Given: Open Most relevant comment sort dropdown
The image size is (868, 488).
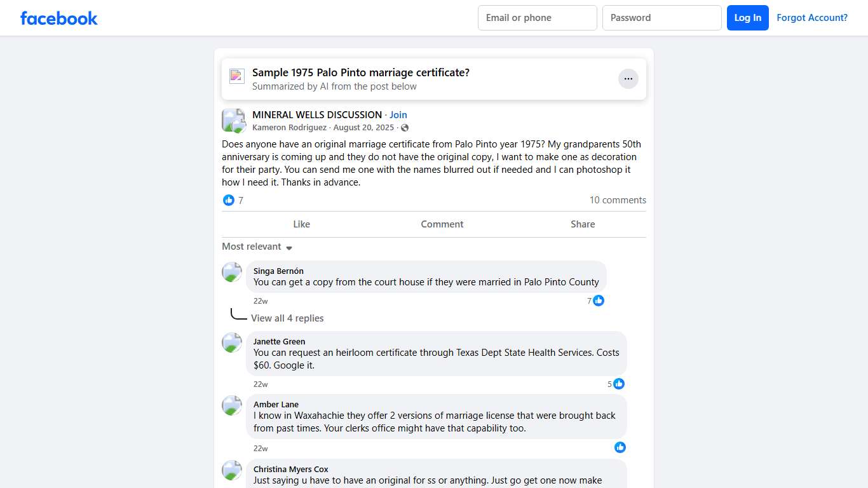Looking at the screenshot, I should pyautogui.click(x=257, y=247).
